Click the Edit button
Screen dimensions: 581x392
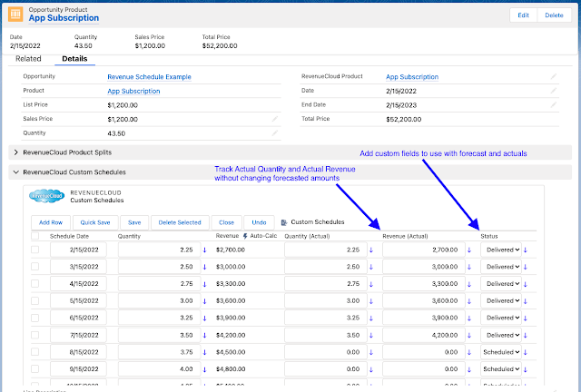point(523,15)
